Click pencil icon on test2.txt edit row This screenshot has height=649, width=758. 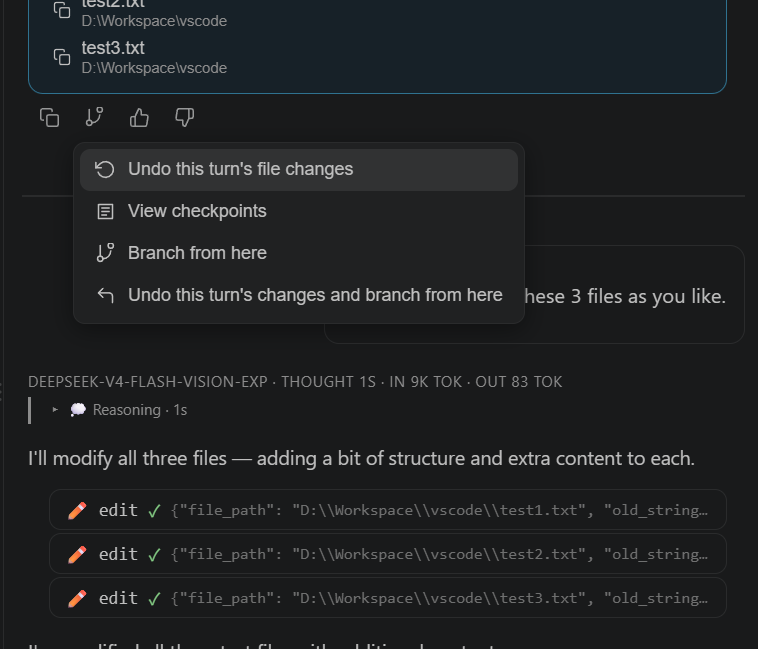(77, 554)
